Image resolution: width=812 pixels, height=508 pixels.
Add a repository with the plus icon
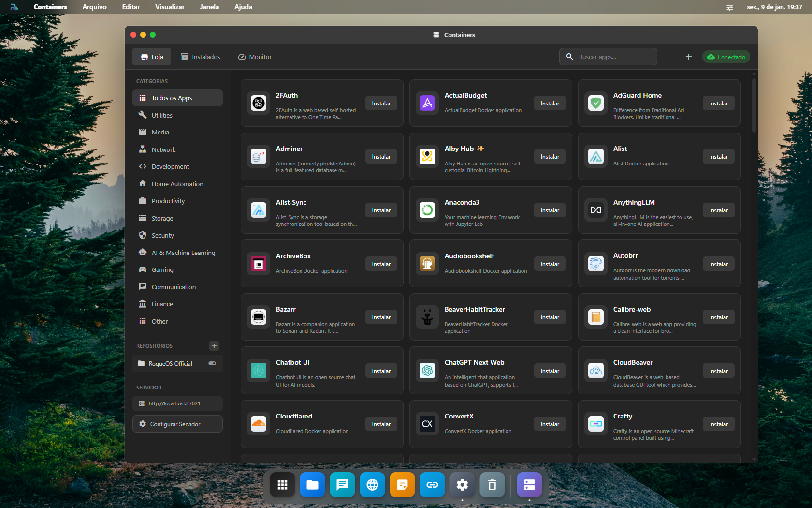(214, 345)
